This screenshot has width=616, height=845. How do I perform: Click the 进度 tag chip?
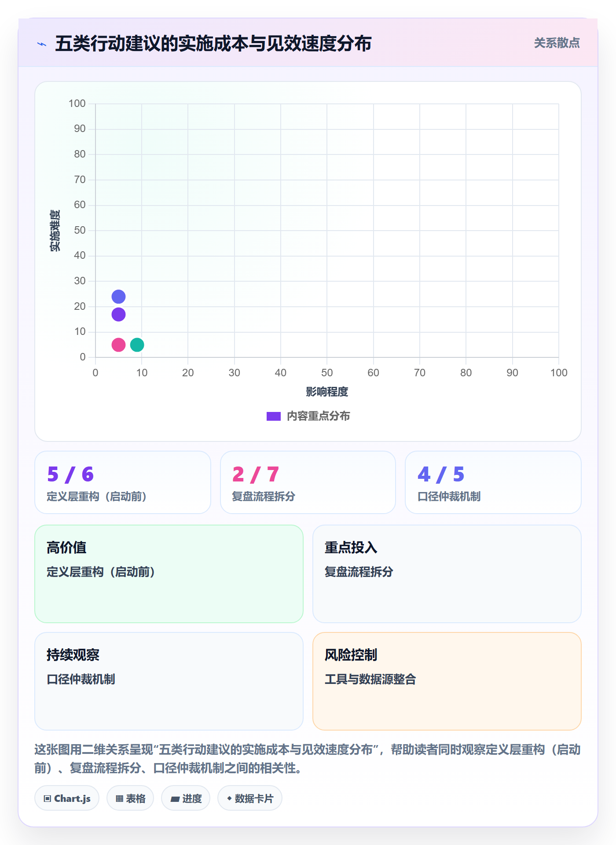click(186, 798)
